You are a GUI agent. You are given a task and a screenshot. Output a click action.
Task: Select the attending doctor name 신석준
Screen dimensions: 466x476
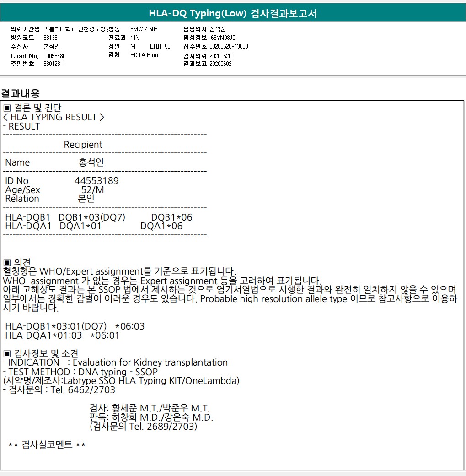pyautogui.click(x=218, y=29)
